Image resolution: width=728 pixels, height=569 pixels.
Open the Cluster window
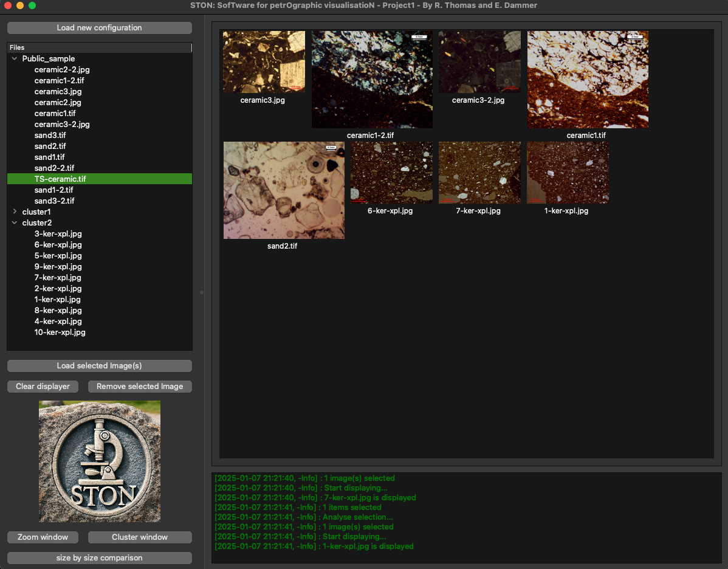[140, 537]
